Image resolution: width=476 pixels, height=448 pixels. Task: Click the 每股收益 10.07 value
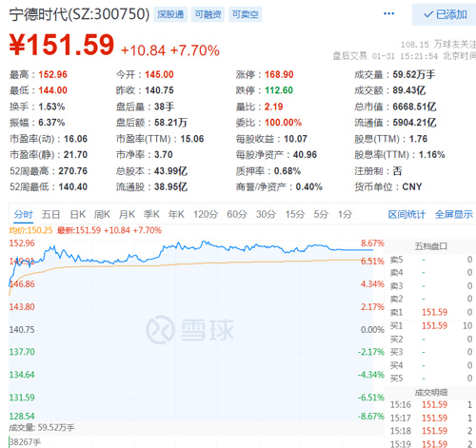(x=295, y=139)
